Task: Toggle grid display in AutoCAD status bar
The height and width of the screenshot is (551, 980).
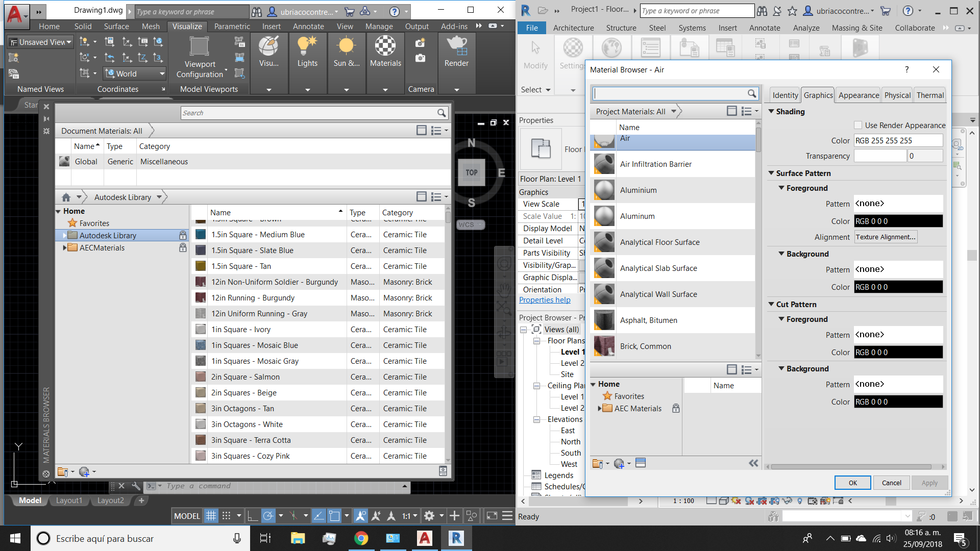Action: [x=211, y=516]
